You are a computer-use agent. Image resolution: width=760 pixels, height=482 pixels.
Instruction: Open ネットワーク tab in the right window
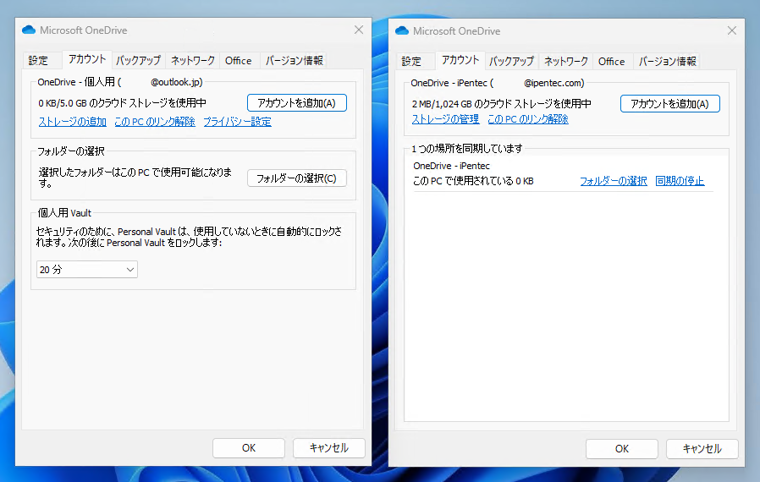pos(566,62)
